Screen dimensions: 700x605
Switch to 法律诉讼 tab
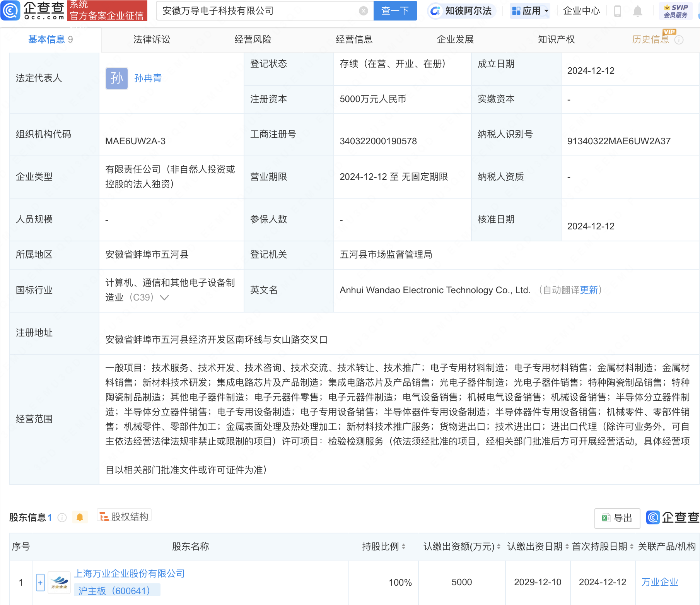pos(152,39)
